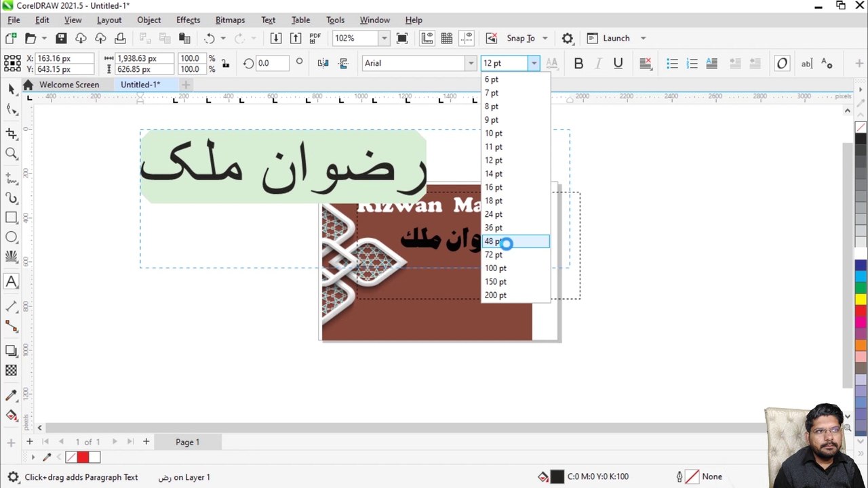Click the Save floppy disk icon
The image size is (868, 488).
61,38
